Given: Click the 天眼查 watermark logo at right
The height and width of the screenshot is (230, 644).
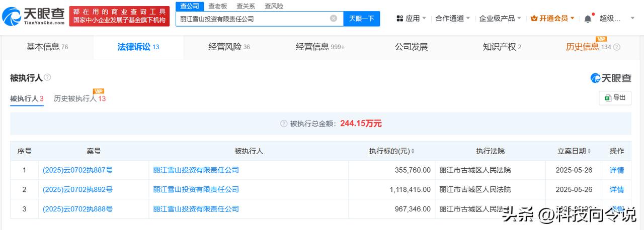Looking at the screenshot, I should 611,78.
